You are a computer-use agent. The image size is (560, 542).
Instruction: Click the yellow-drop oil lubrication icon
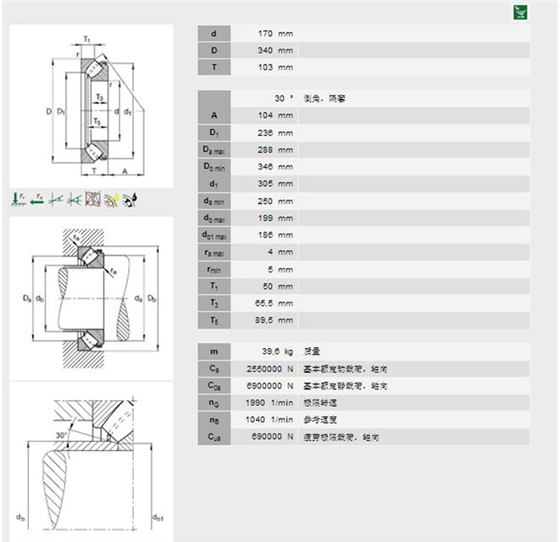[111, 199]
